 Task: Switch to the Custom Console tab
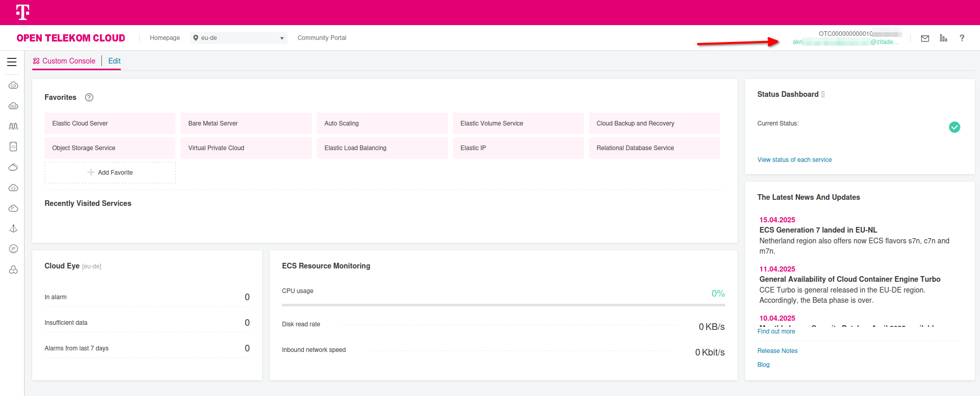tap(64, 61)
